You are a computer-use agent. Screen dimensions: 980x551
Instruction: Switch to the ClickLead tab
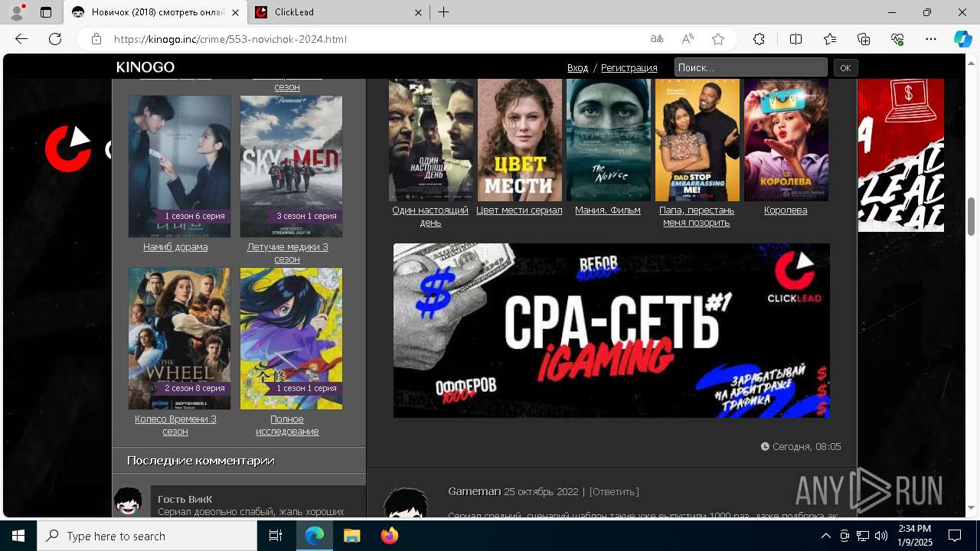coord(338,12)
